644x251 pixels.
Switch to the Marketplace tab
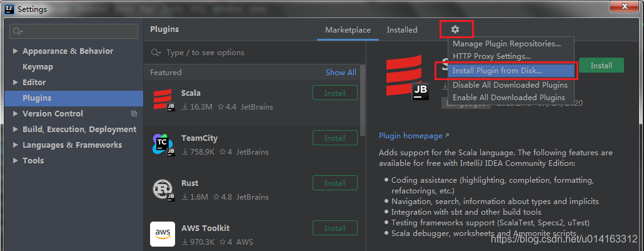(348, 30)
